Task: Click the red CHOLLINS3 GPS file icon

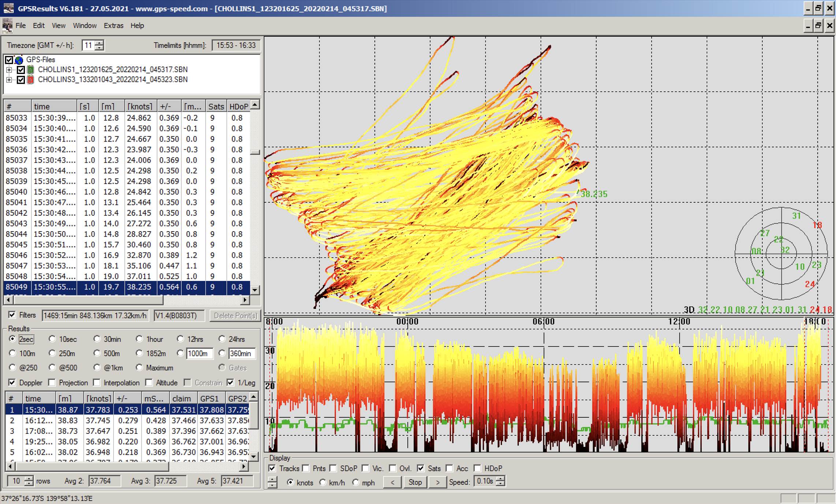Action: point(31,79)
